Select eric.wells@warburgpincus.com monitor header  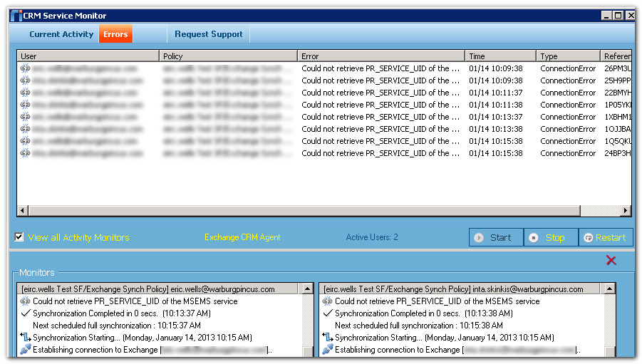click(157, 289)
